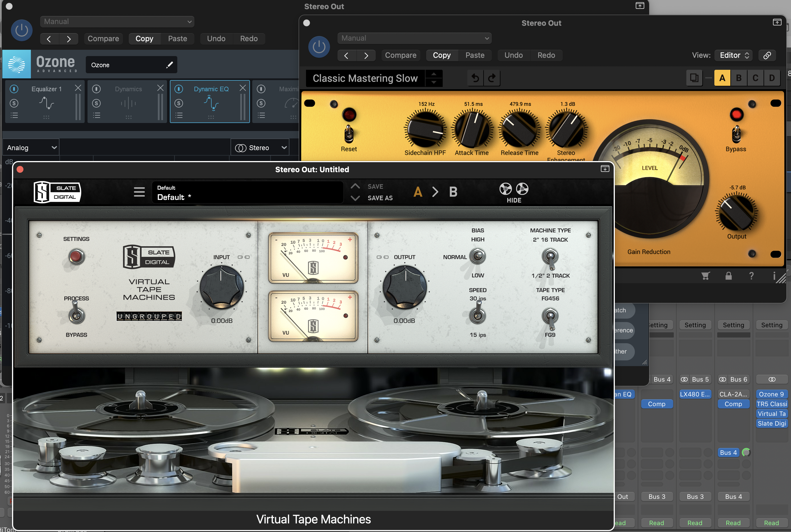The image size is (791, 532).
Task: Toggle power of Ozone Dynamic EQ module
Action: 179,89
